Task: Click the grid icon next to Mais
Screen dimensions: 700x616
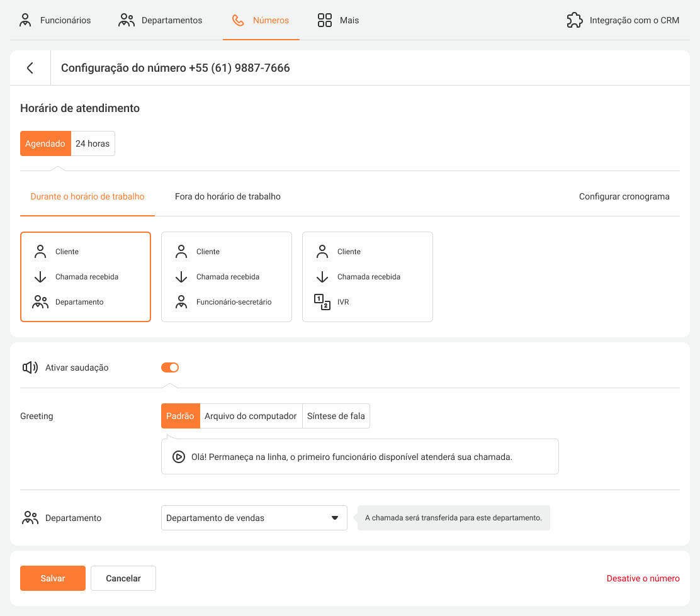Action: tap(325, 20)
